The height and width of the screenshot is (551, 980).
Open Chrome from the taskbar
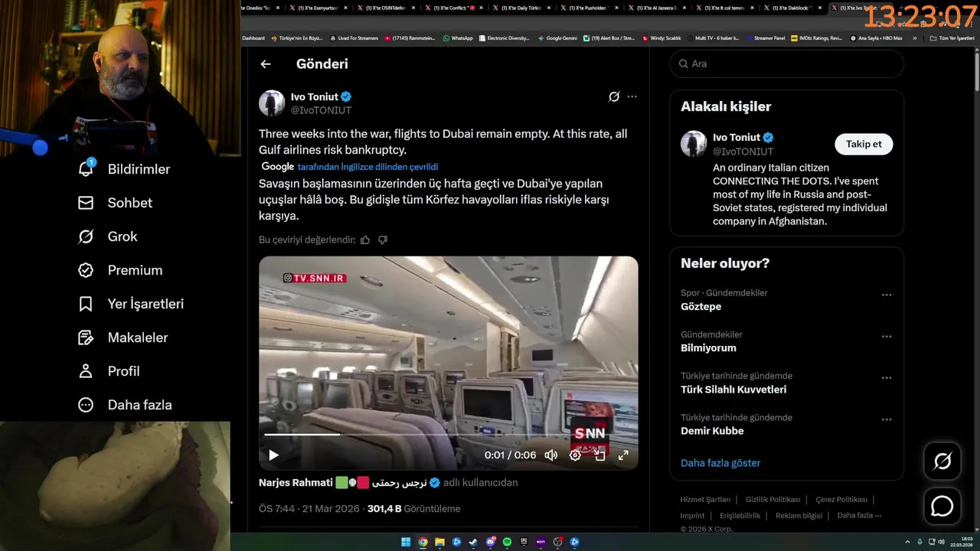pyautogui.click(x=423, y=542)
